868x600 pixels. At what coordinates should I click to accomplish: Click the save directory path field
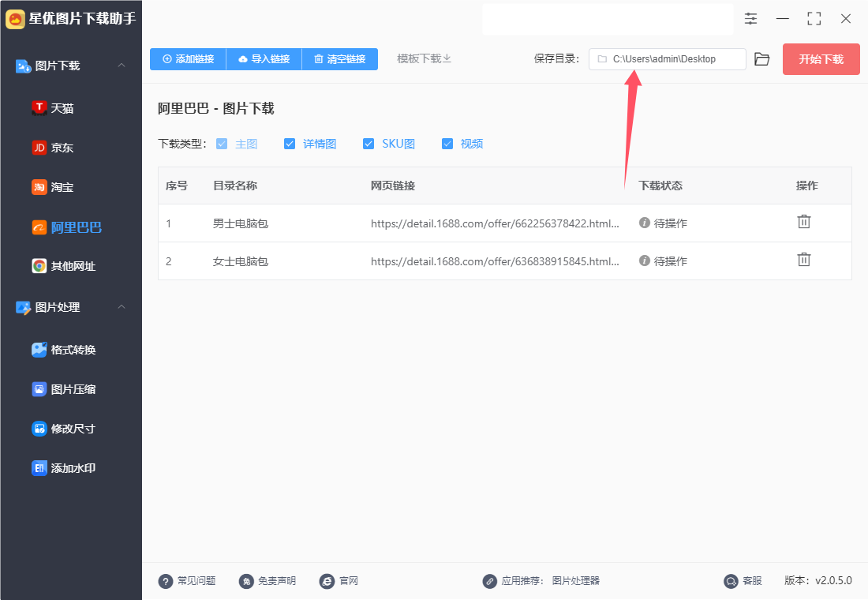[667, 59]
